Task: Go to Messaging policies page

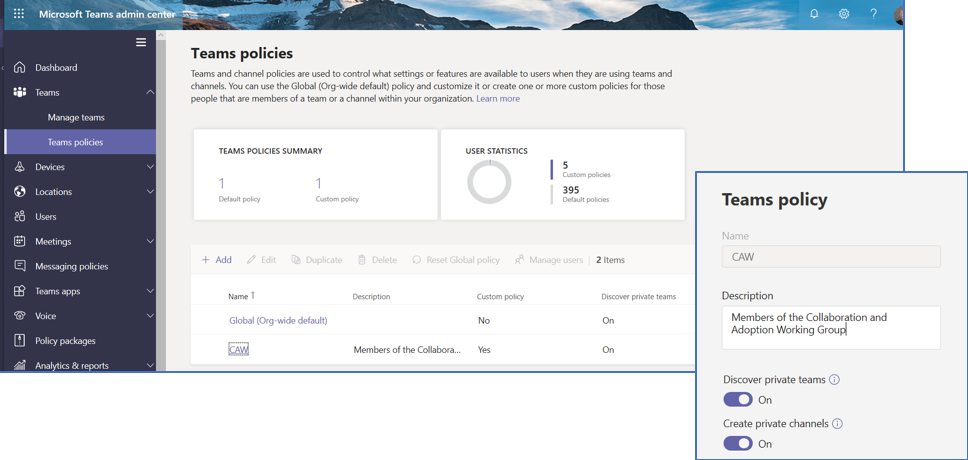Action: [71, 266]
